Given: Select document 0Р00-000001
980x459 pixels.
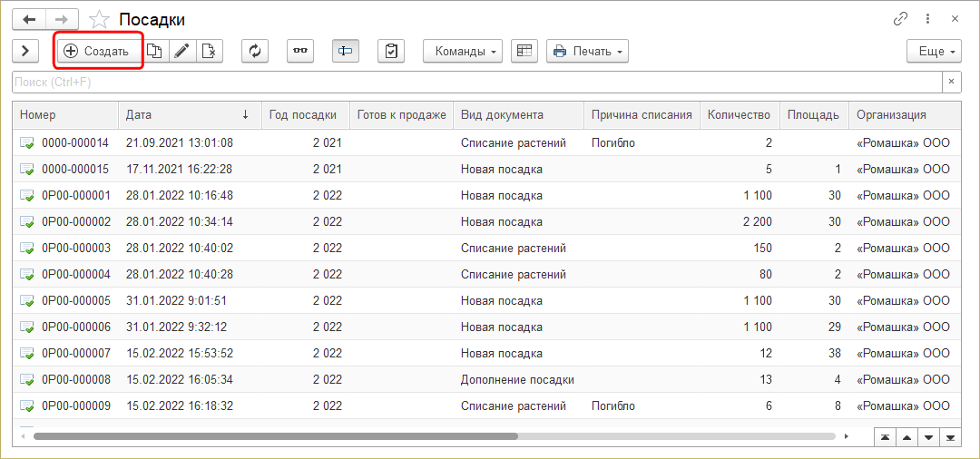Looking at the screenshot, I should point(487,195).
